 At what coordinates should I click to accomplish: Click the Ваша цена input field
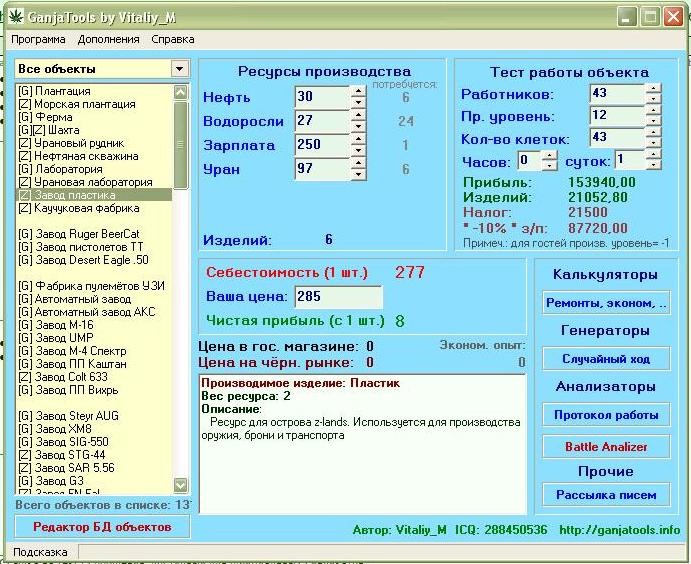tap(338, 297)
